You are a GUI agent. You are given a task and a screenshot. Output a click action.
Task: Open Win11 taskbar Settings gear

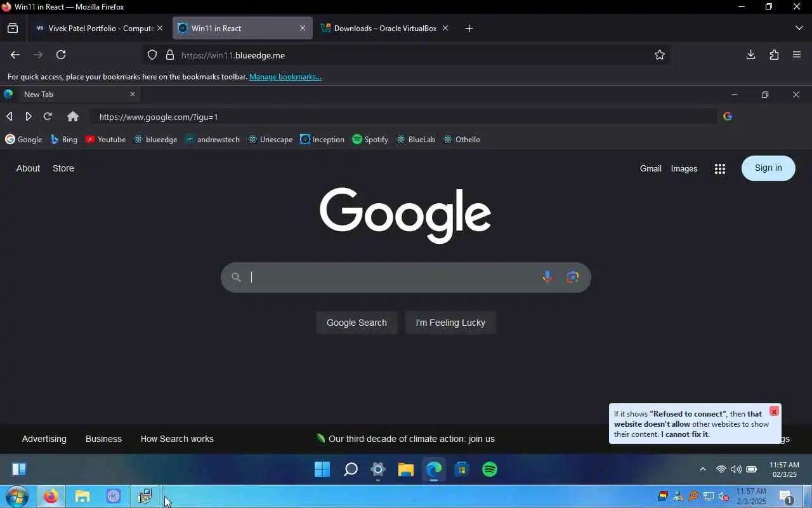pyautogui.click(x=378, y=469)
